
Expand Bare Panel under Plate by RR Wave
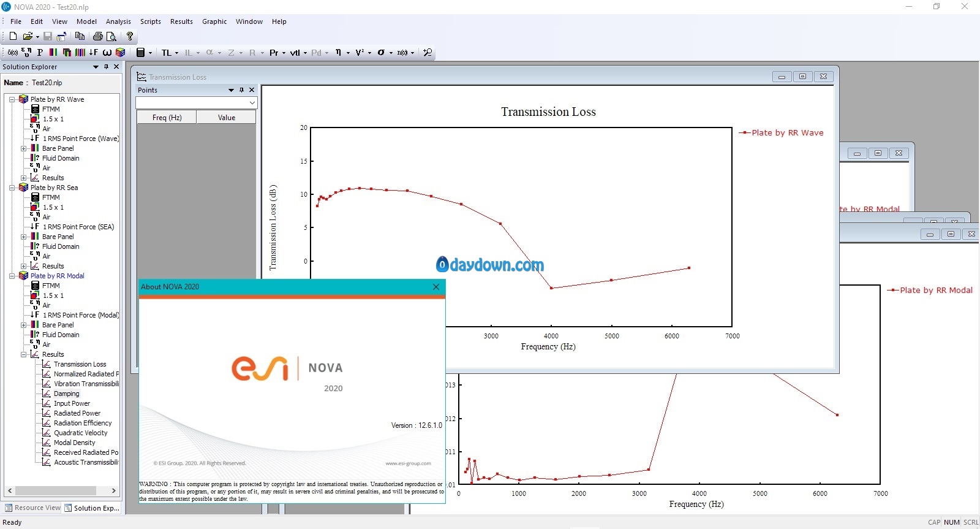click(x=23, y=148)
